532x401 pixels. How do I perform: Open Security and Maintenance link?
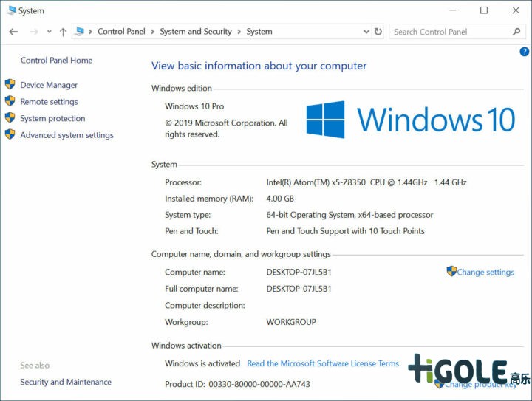(66, 382)
